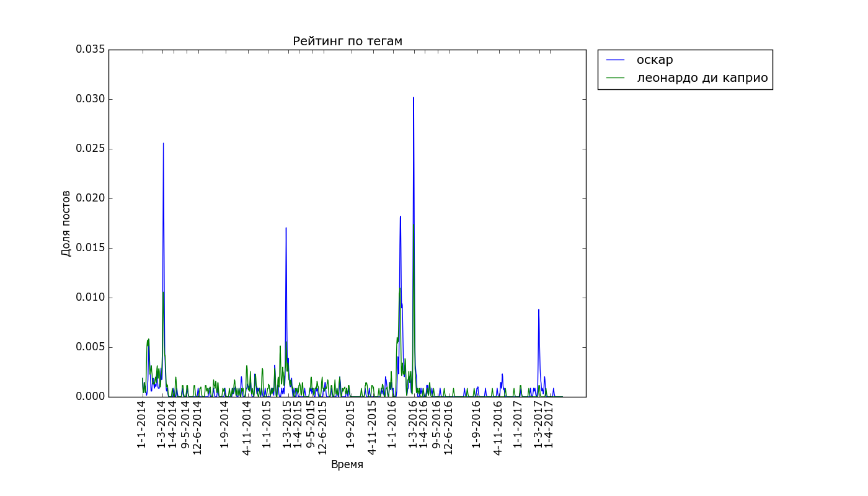The image size is (868, 496).
Task: Click the lone blue peak near 0.009 in March 2017
Action: point(539,309)
